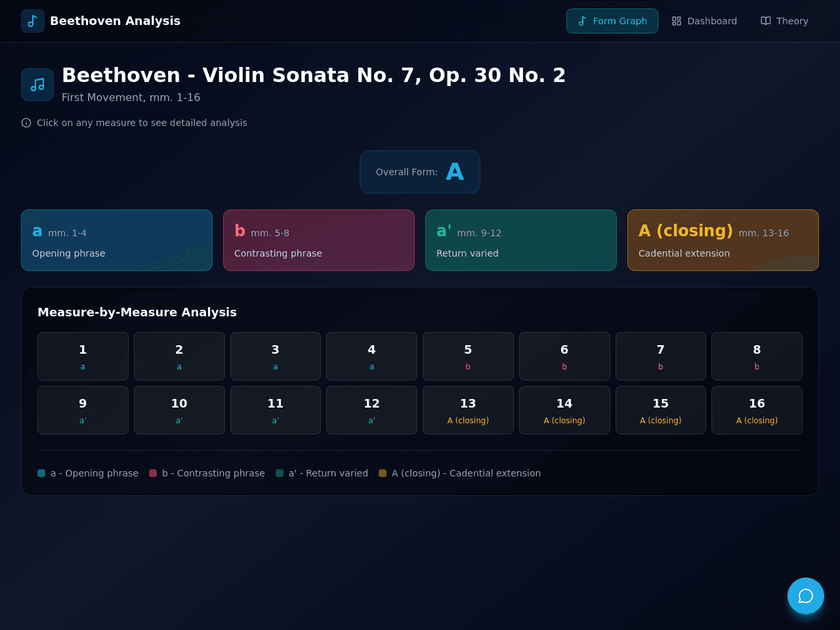Click the music notes icon beside the sonata title

click(37, 85)
